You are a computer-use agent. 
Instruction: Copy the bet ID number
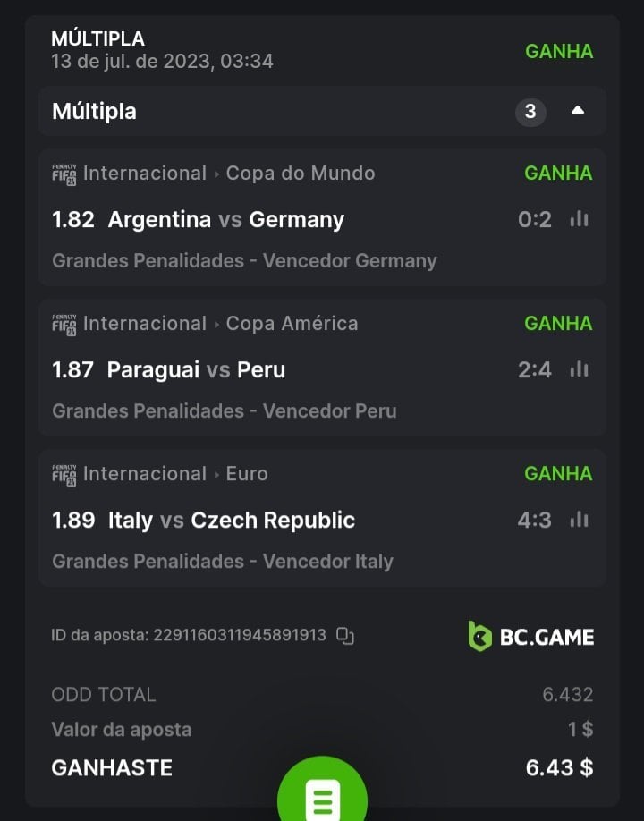345,636
